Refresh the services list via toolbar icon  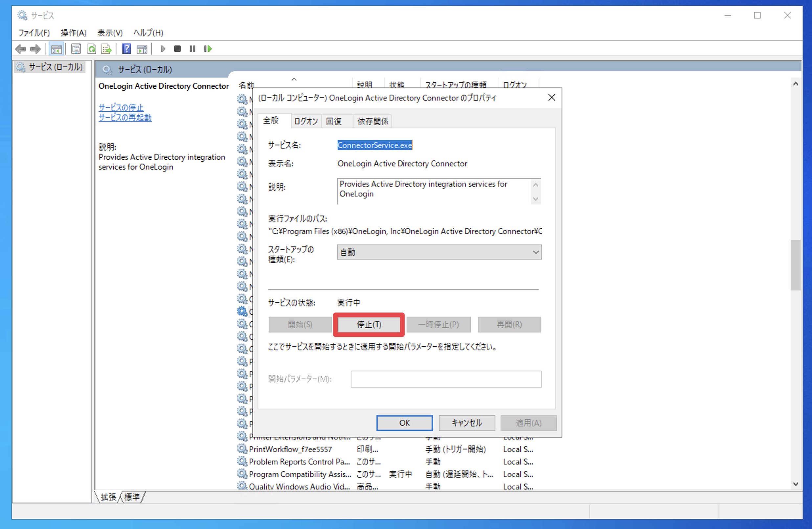click(91, 49)
